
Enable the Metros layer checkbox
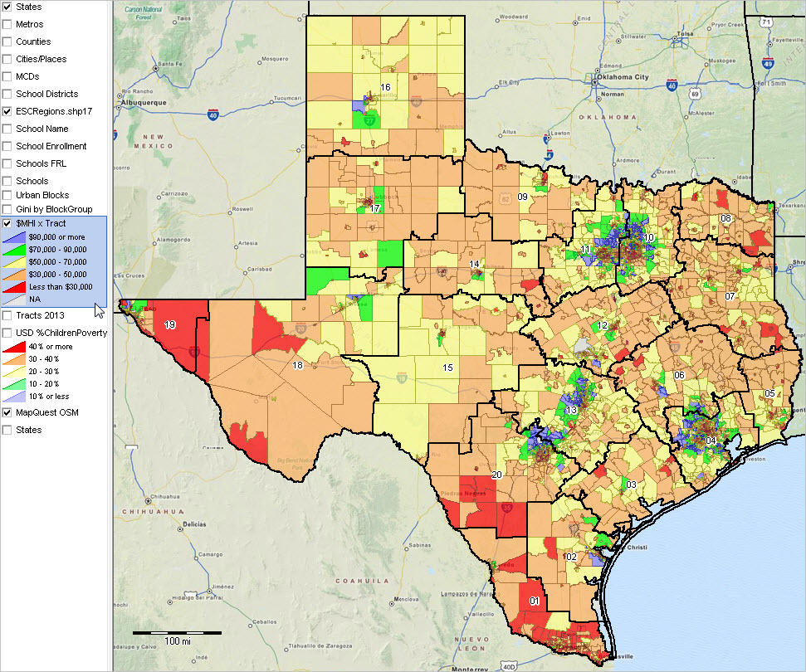click(7, 24)
